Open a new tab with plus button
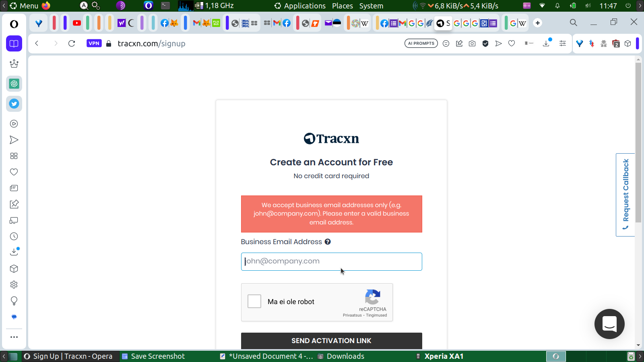 tap(538, 23)
